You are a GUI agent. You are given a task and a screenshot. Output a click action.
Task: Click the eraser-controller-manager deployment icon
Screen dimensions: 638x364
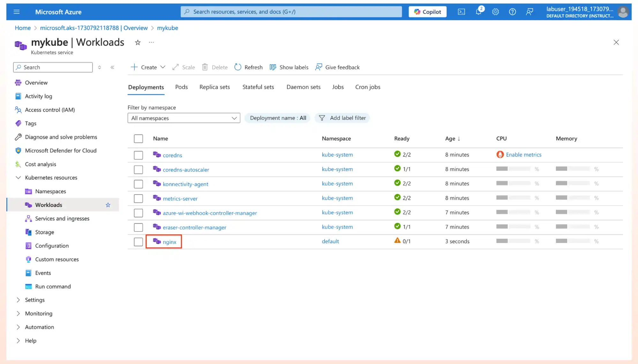pyautogui.click(x=156, y=227)
